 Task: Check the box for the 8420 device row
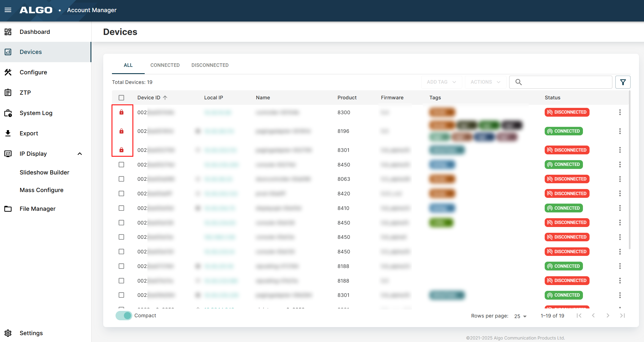click(x=121, y=194)
